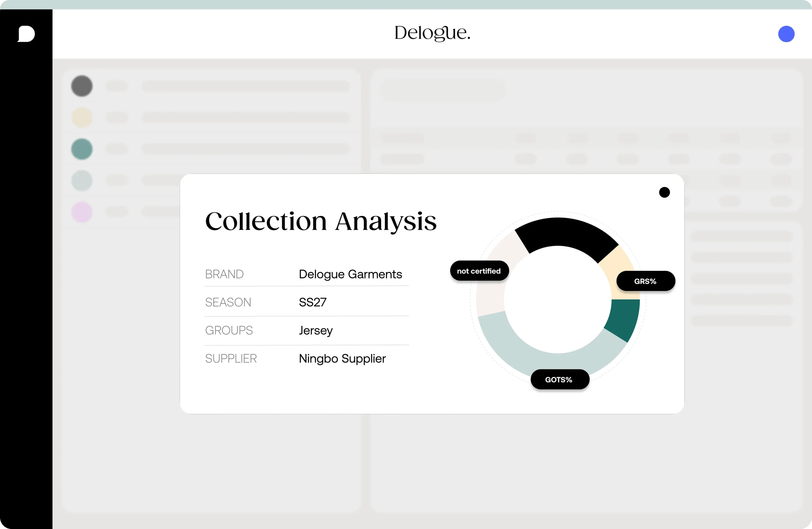This screenshot has height=529, width=812.
Task: Click the black dot on the Collection Analysis card
Action: click(x=665, y=192)
